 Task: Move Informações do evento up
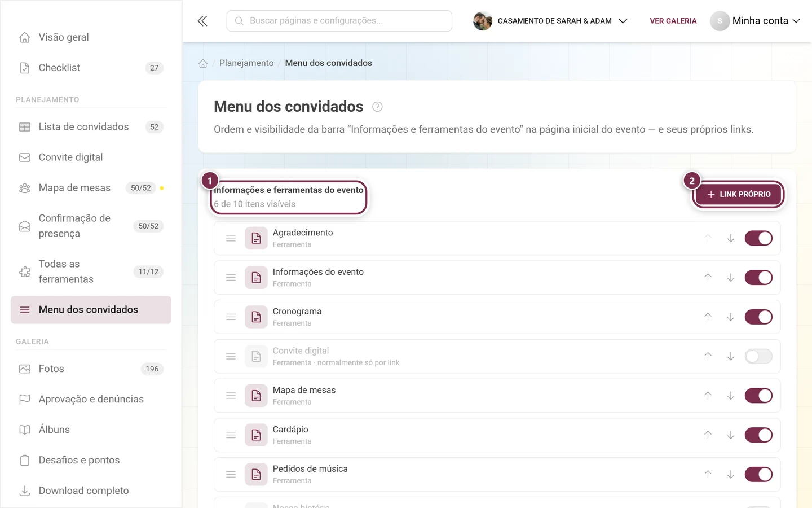click(x=708, y=278)
